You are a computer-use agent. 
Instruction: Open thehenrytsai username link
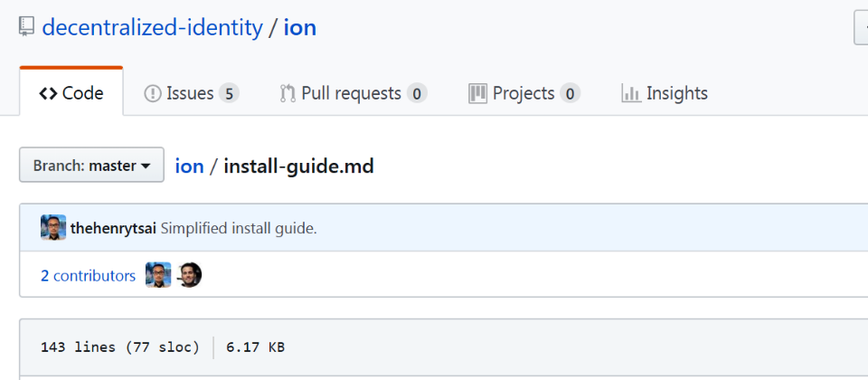click(x=114, y=228)
